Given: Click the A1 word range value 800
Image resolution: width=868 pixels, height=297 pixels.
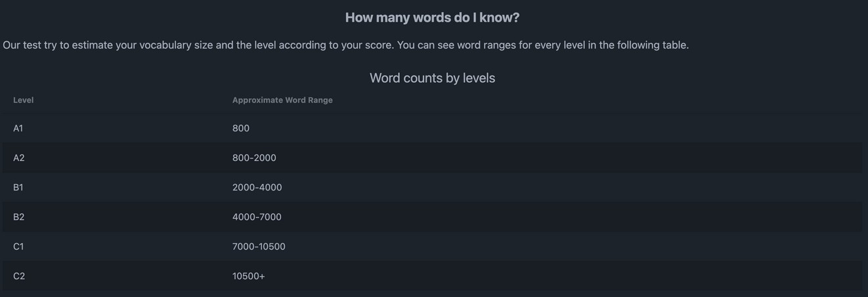Looking at the screenshot, I should [x=241, y=128].
